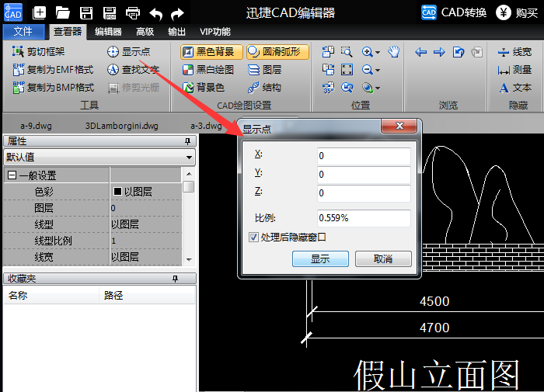Image resolution: width=544 pixels, height=392 pixels.
Task: Click the 购买 purchase button
Action: [517, 13]
